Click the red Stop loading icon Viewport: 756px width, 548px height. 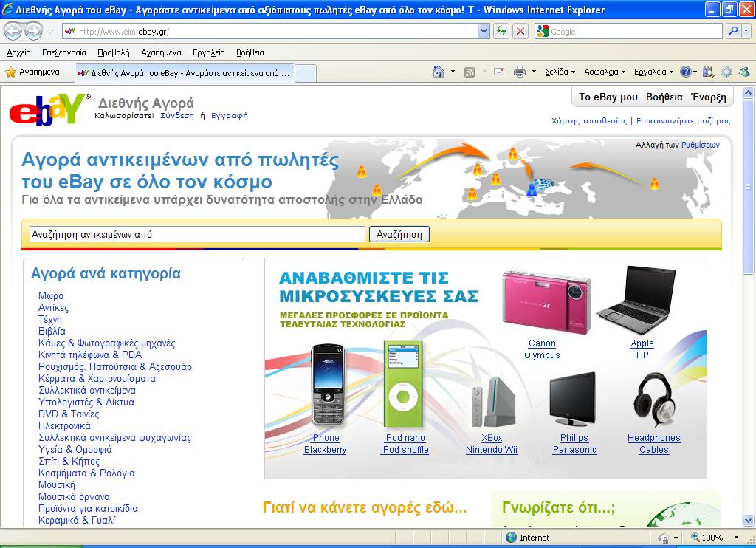pyautogui.click(x=520, y=31)
